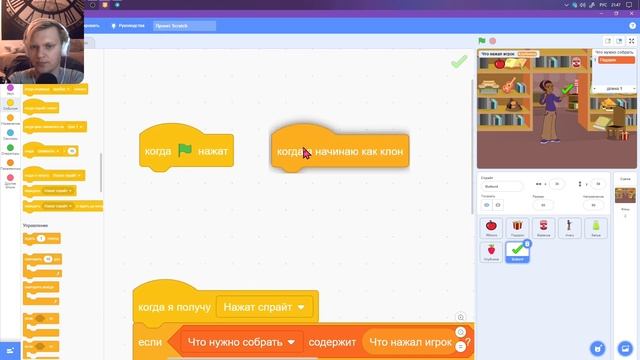Select the 'когда я начинаю как клон' block
This screenshot has height=360, width=640.
click(x=340, y=149)
